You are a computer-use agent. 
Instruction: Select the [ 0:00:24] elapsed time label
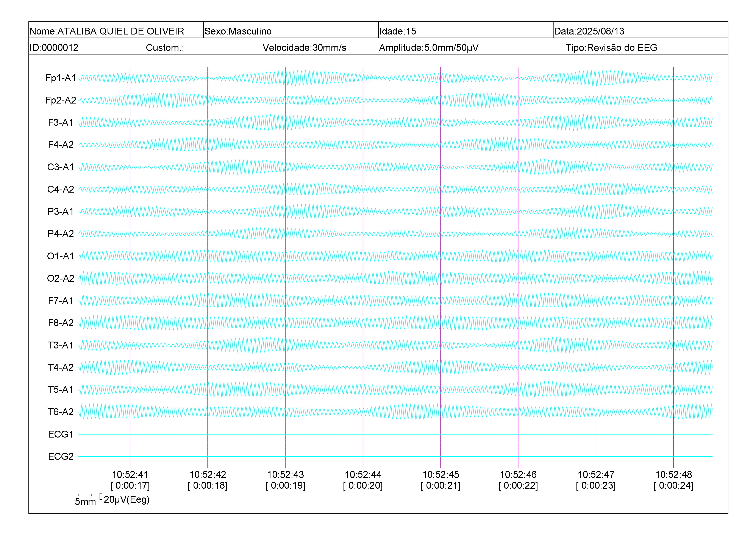(x=674, y=486)
